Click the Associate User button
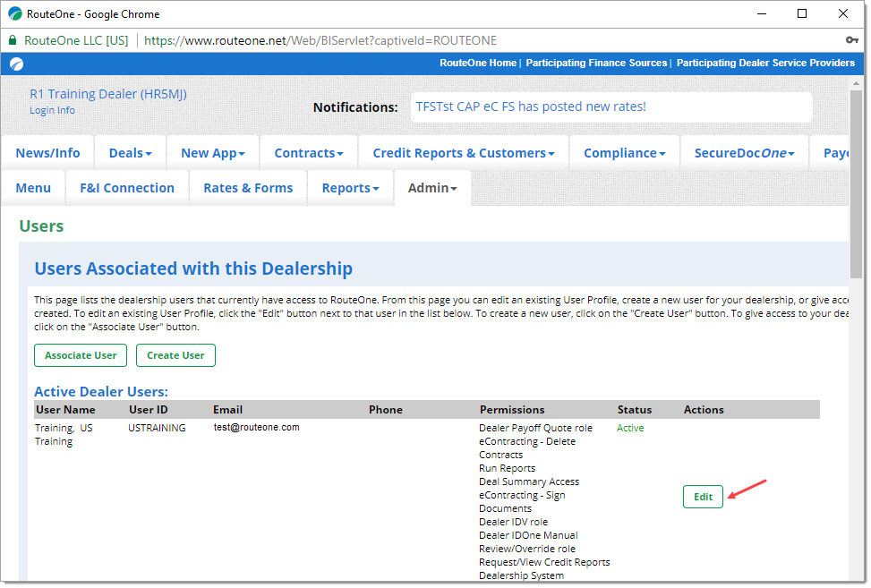The height and width of the screenshot is (588, 871). 81,355
